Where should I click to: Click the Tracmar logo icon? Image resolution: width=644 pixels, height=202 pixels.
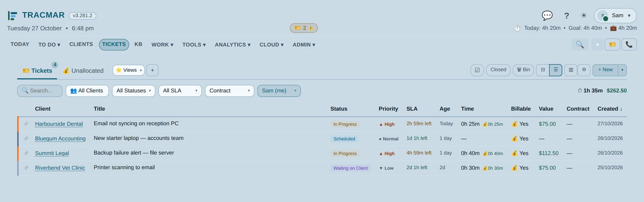pyautogui.click(x=12, y=15)
